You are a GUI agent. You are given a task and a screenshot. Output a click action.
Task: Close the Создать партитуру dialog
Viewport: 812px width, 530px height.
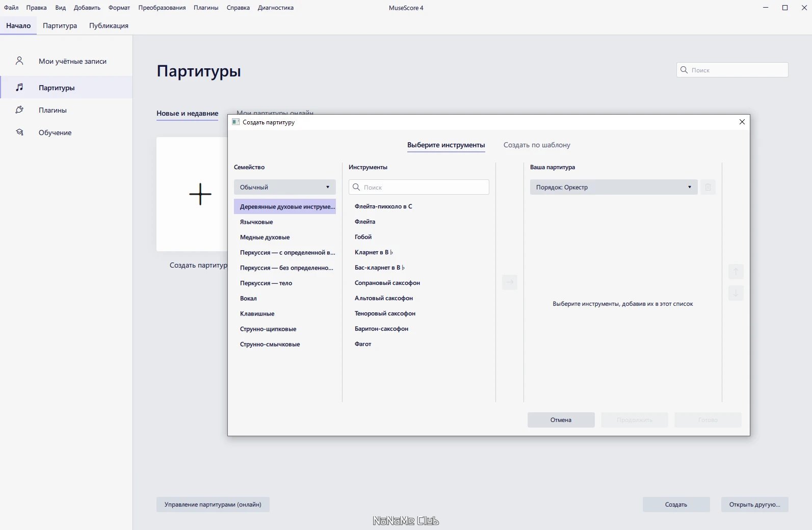(742, 122)
